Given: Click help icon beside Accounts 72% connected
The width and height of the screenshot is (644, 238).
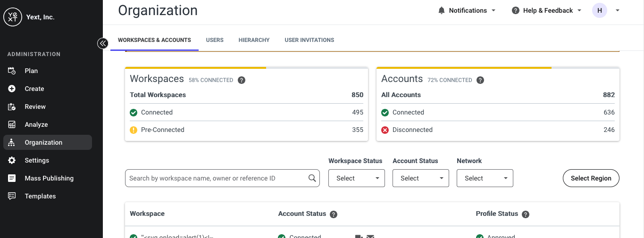Looking at the screenshot, I should click(480, 80).
